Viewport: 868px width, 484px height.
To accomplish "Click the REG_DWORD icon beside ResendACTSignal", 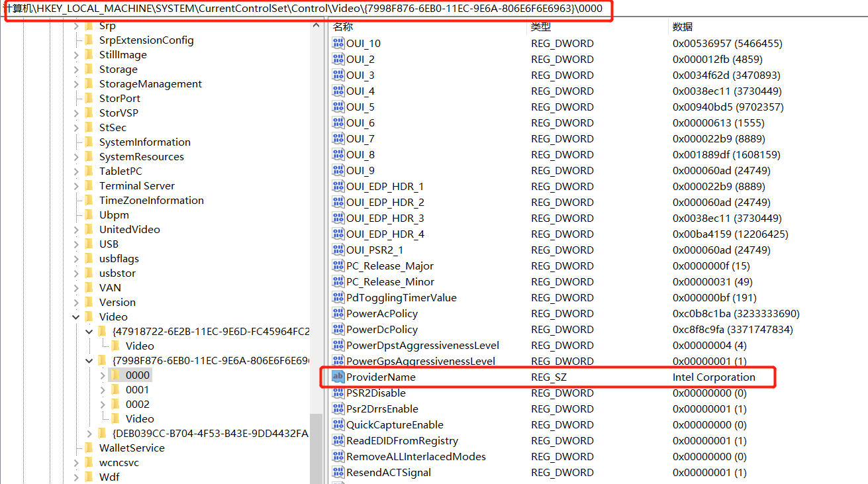I will point(337,472).
